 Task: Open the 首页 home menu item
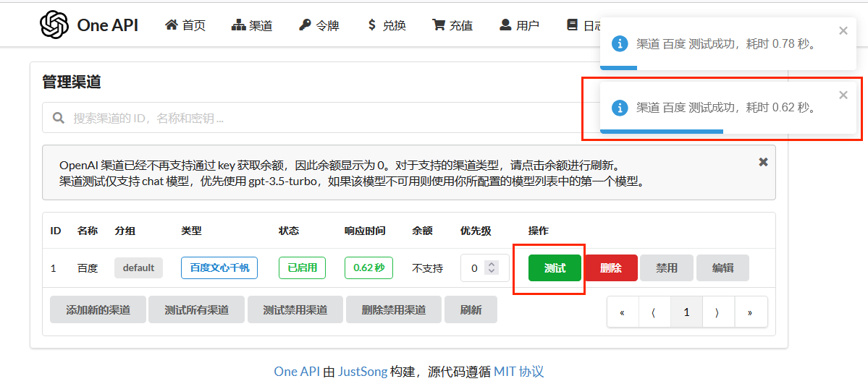(185, 25)
